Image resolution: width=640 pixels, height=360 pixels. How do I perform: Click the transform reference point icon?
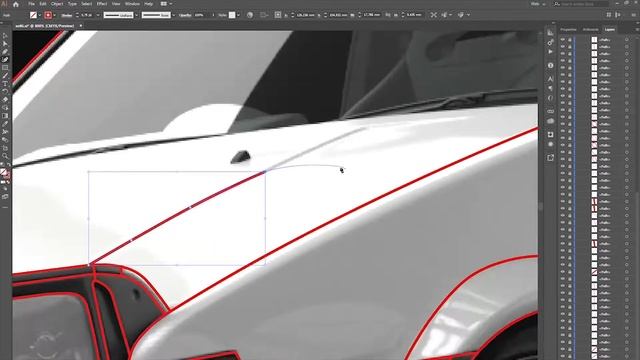[x=278, y=15]
